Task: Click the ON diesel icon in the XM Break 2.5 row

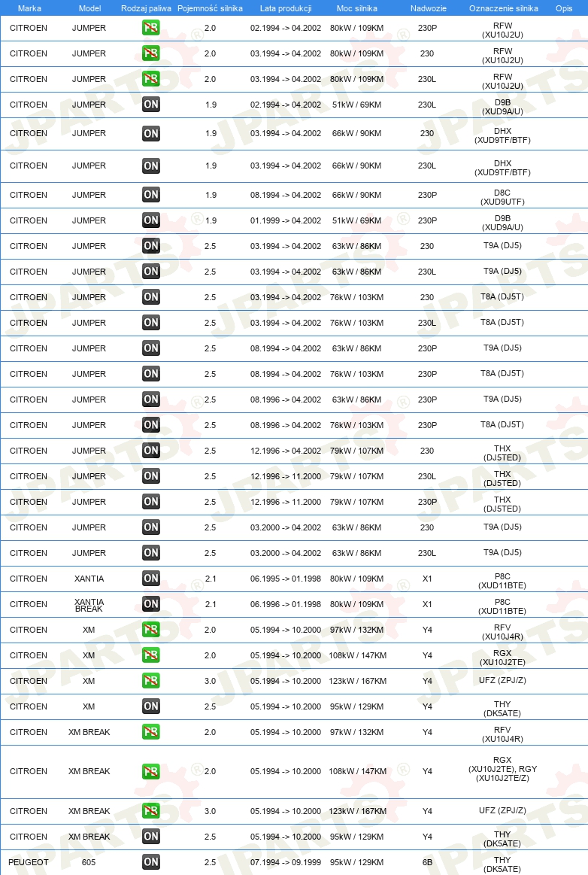Action: 150,837
